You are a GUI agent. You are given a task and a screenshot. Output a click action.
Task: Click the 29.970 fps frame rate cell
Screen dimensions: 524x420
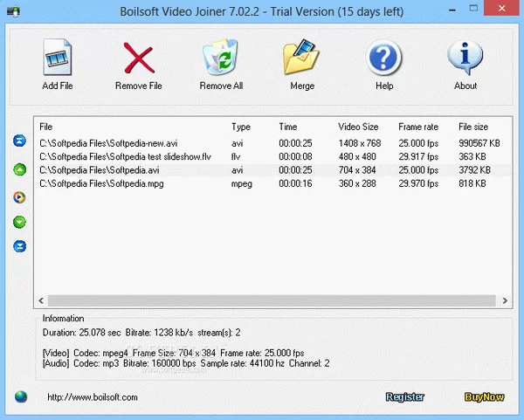tap(418, 183)
